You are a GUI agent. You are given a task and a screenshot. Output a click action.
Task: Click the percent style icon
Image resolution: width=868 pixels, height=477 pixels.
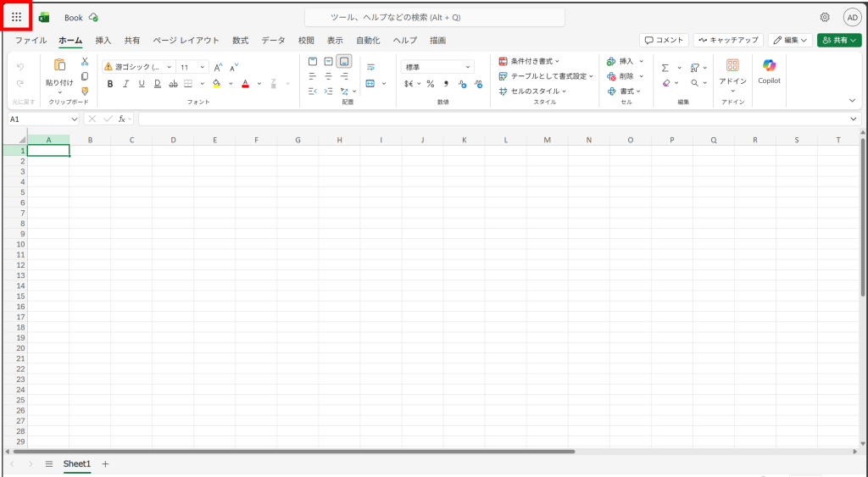[430, 84]
